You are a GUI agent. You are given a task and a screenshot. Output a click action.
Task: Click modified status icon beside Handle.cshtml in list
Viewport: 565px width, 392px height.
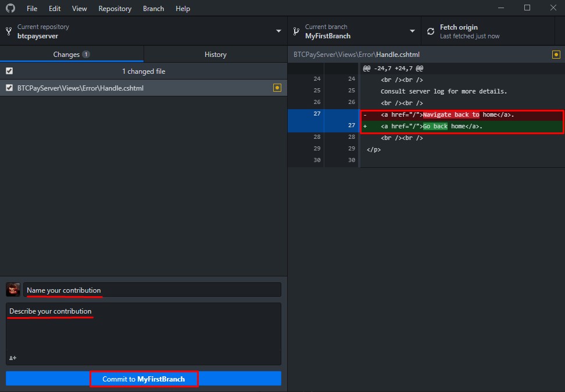point(277,88)
